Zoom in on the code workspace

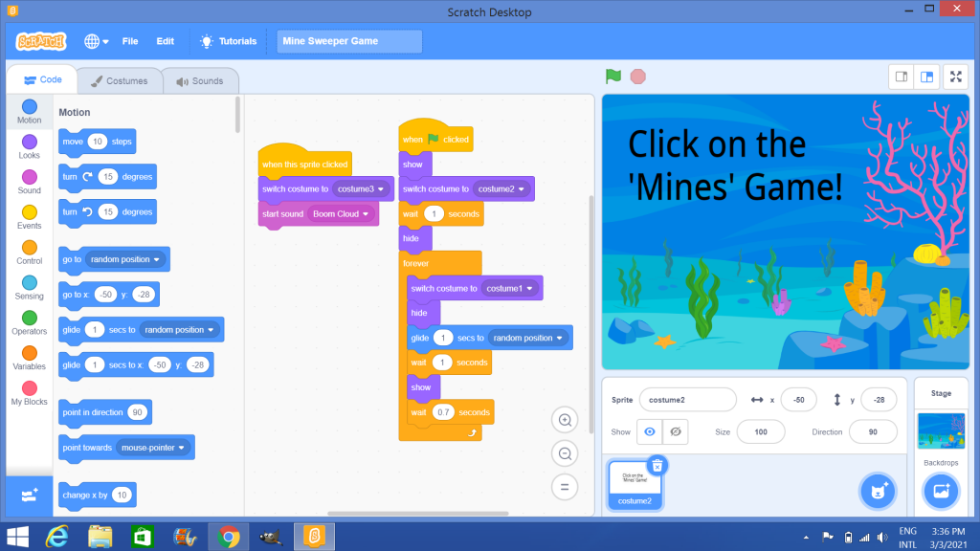(x=565, y=420)
